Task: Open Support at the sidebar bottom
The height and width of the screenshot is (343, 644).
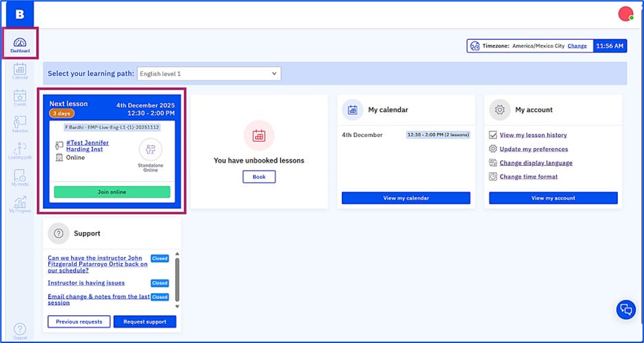Action: tap(20, 331)
